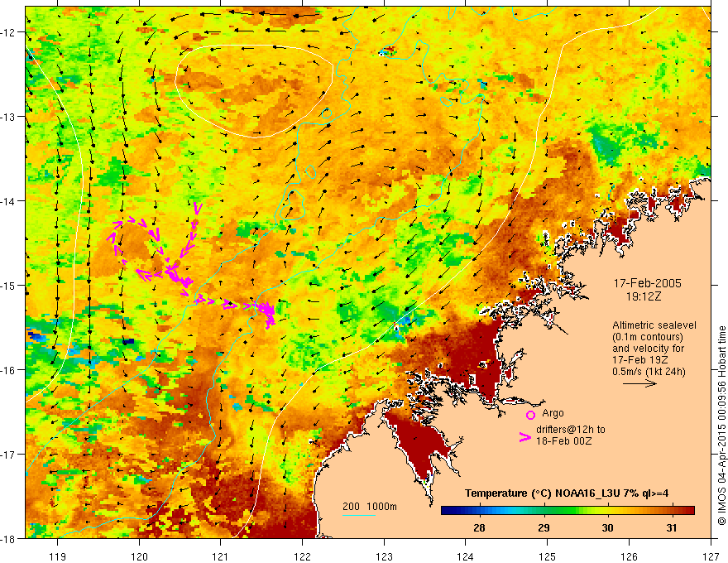Click longitude axis label '120'

click(x=139, y=556)
